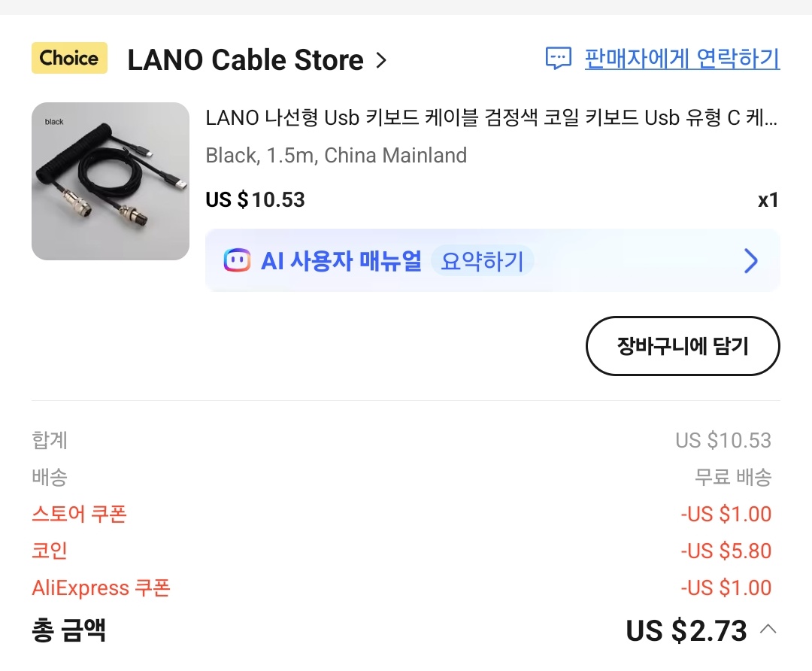Viewport: 812px width, 671px height.
Task: Open the black coiled cable thumbnail
Action: click(x=111, y=181)
